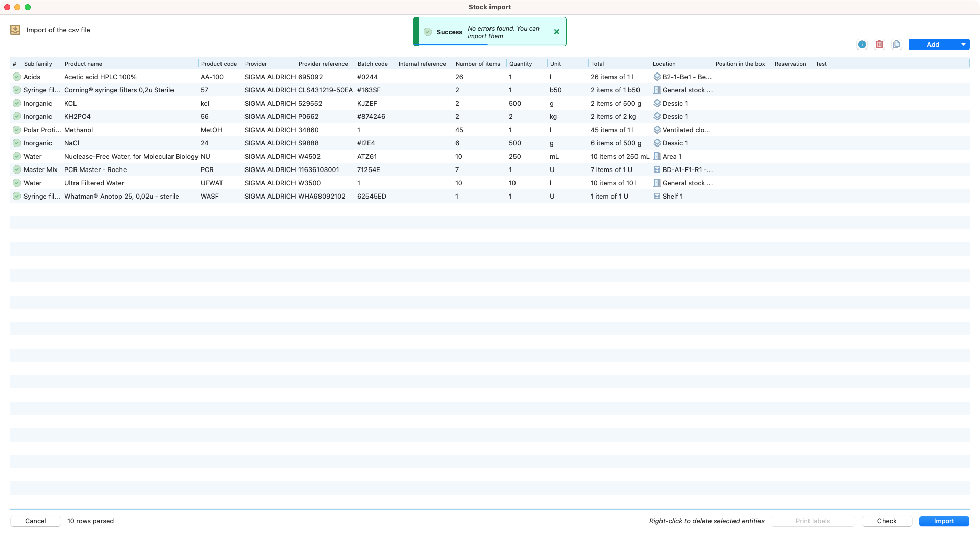
Task: Click the CSV import icon at top left
Action: click(x=15, y=30)
